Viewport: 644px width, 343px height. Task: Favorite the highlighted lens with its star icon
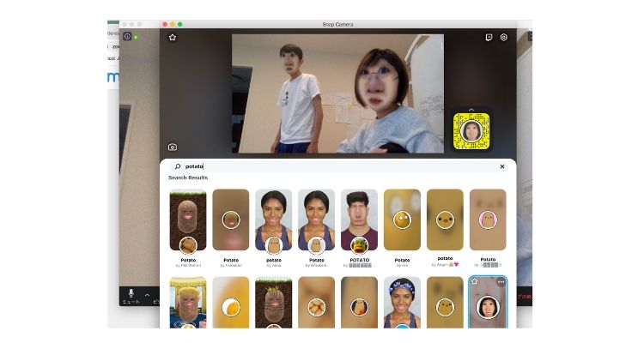475,281
